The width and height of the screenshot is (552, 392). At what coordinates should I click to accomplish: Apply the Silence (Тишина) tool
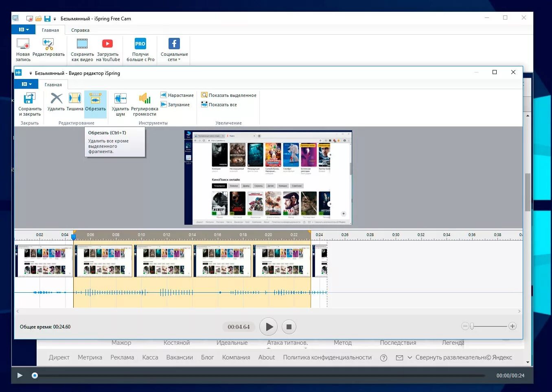click(x=75, y=102)
